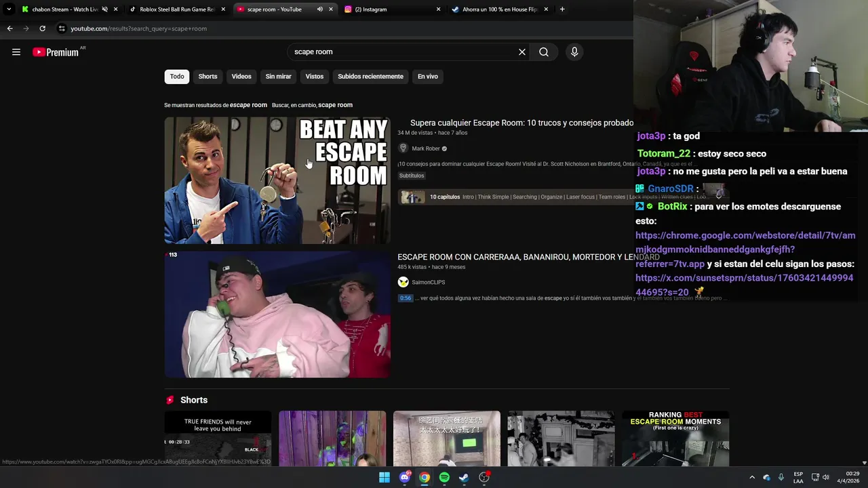Open new browser tab with plus
Viewport: 868px width, 488px height.
pos(562,9)
